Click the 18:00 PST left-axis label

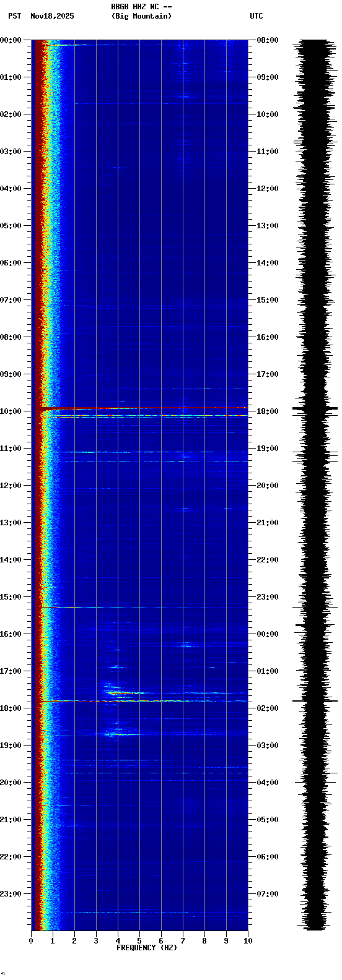pos(11,708)
